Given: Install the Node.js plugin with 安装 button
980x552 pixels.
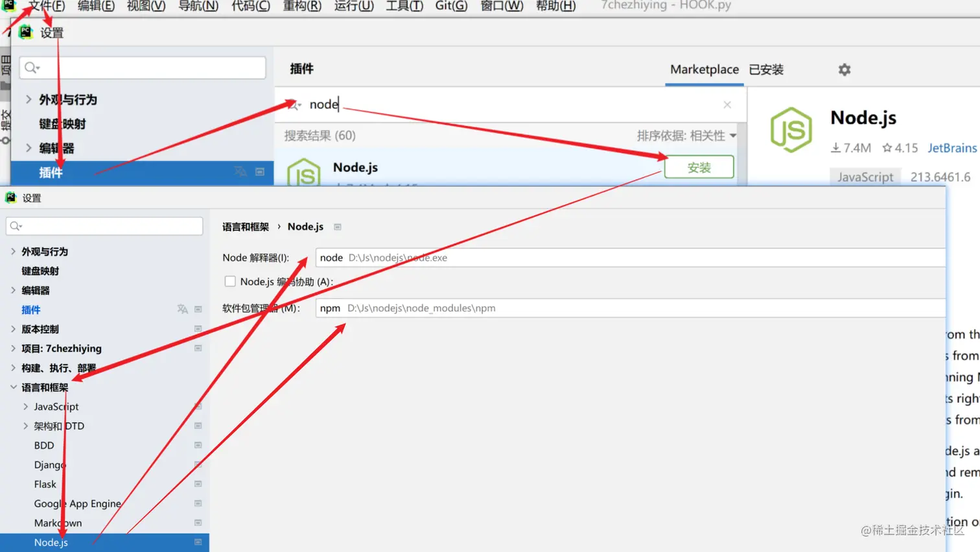Looking at the screenshot, I should [699, 167].
